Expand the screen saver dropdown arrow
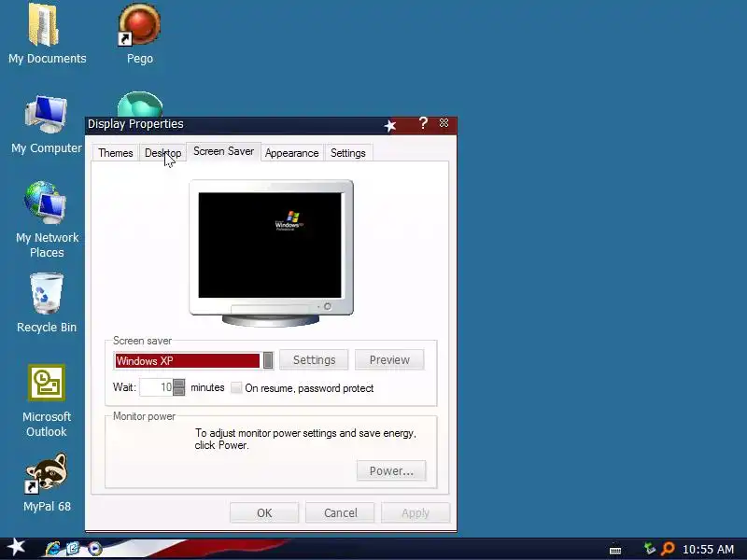This screenshot has width=747, height=560. 268,360
